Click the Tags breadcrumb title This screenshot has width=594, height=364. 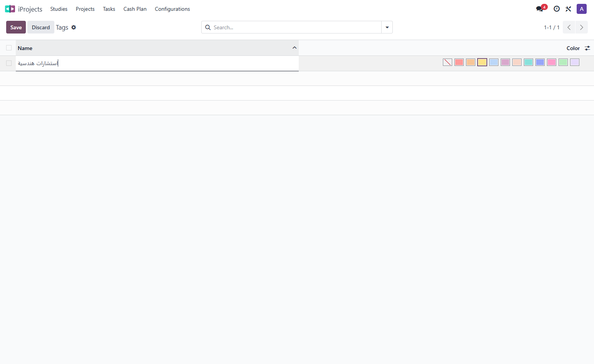coord(62,27)
